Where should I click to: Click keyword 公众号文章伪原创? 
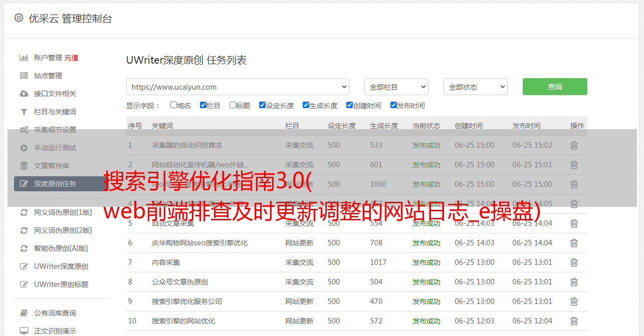click(x=180, y=282)
